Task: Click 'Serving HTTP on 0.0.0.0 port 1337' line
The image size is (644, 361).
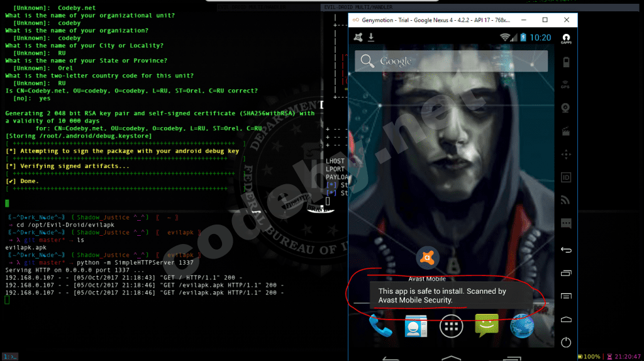Action: [75, 270]
